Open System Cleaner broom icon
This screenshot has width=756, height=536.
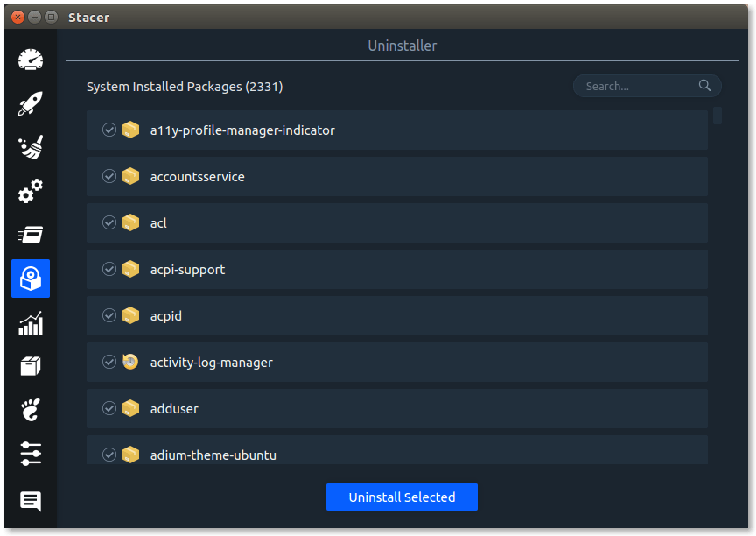click(x=31, y=147)
